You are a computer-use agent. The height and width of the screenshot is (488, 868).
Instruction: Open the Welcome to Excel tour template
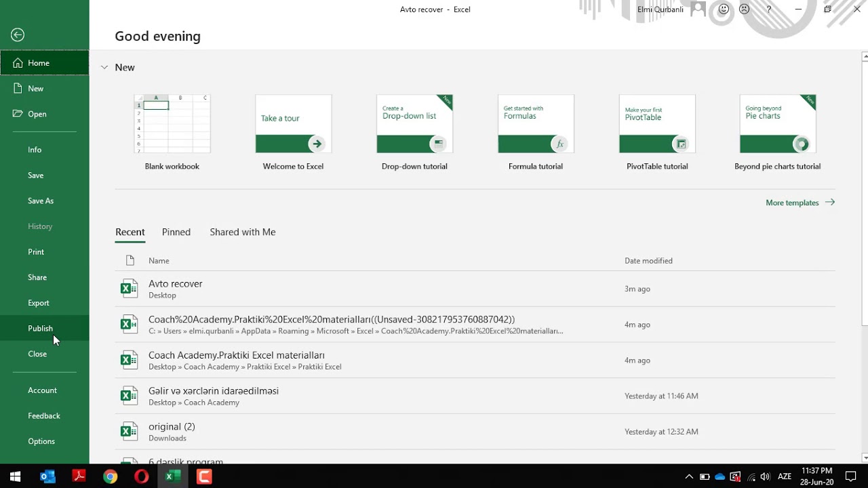coord(293,133)
